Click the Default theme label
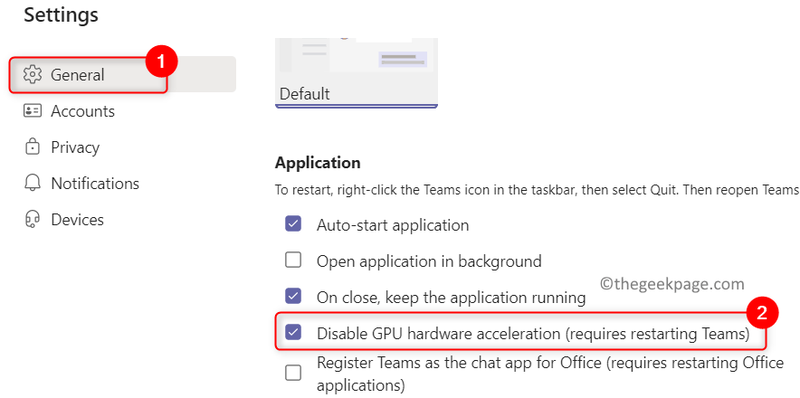Screen dimensions: 800x398 tap(305, 94)
